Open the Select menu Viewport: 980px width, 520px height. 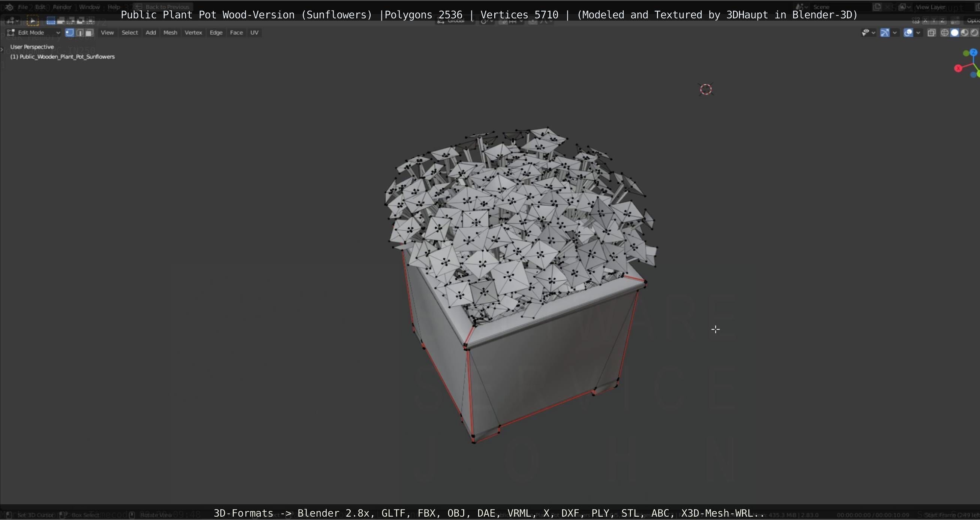click(130, 33)
